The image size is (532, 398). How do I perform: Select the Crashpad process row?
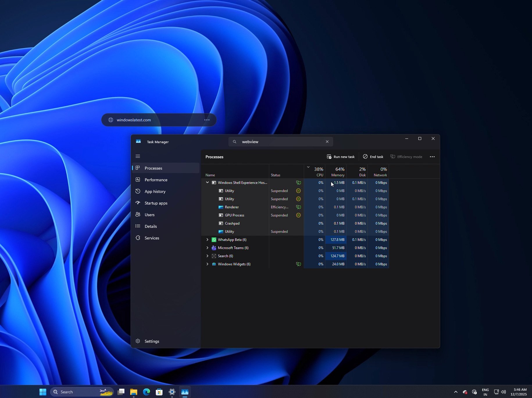tap(232, 223)
